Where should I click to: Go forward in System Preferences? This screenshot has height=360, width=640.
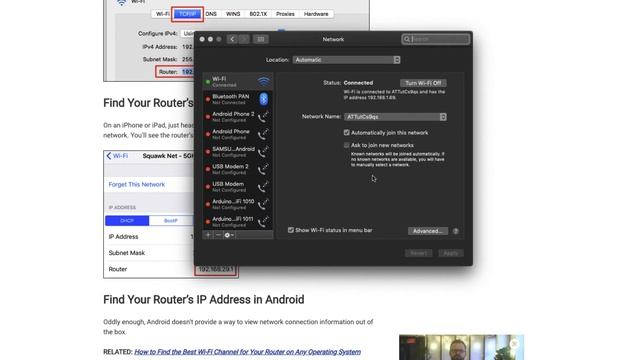coord(244,39)
